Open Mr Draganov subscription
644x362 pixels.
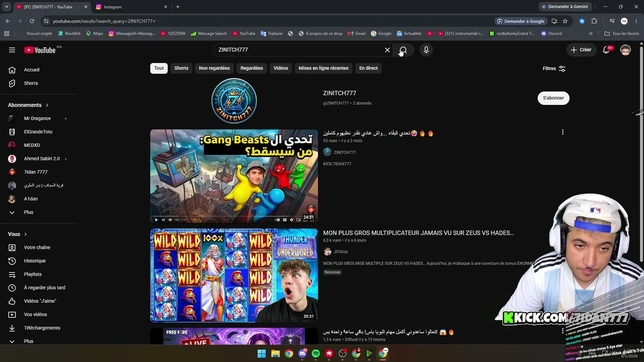coord(38,119)
